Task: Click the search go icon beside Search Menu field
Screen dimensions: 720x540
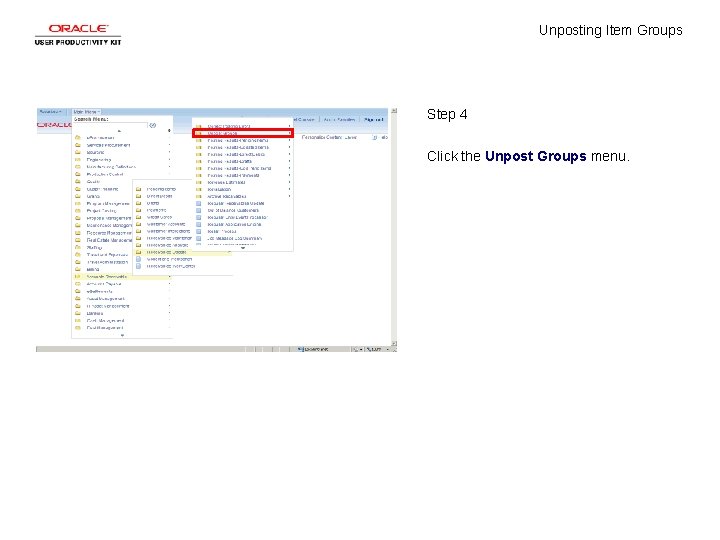Action: pos(153,125)
